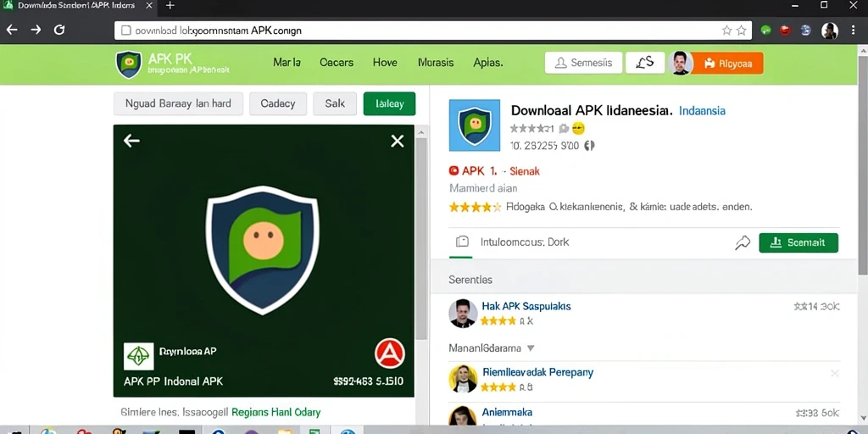Click the Regions Hanl Odary link
The height and width of the screenshot is (434, 868).
click(275, 413)
